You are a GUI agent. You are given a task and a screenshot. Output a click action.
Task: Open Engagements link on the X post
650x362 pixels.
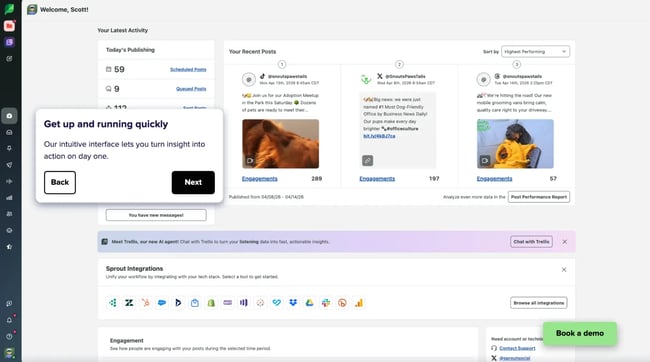point(377,179)
